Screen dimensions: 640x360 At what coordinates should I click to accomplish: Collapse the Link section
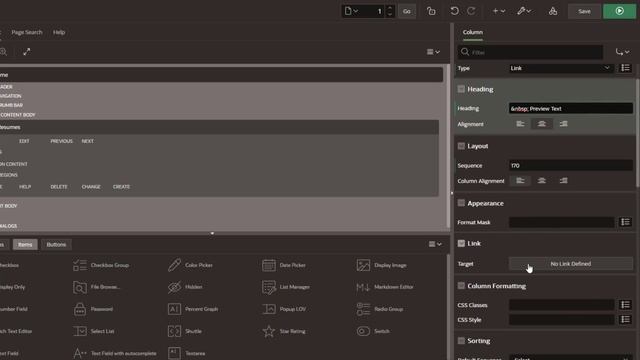coord(461,244)
